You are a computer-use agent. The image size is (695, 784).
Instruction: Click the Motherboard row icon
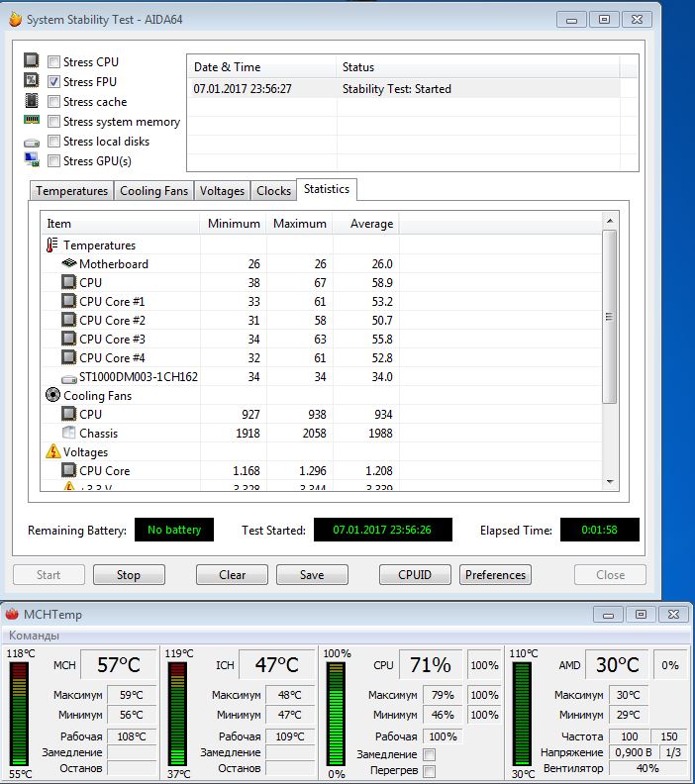69,263
